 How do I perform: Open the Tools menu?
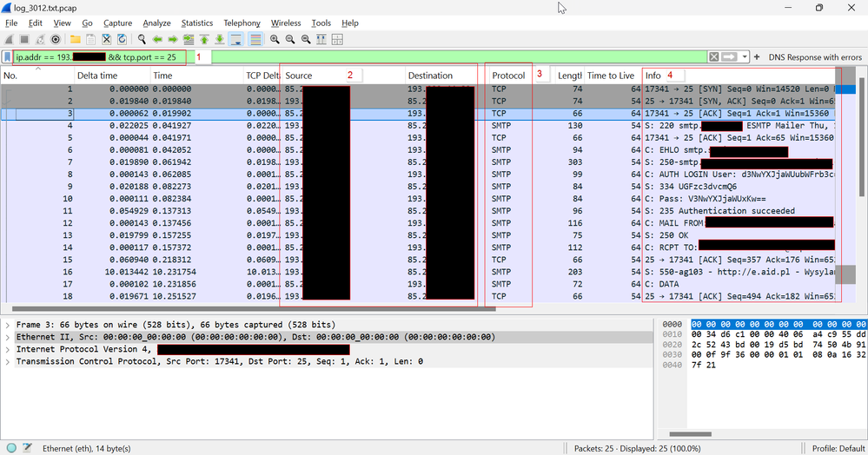point(321,23)
